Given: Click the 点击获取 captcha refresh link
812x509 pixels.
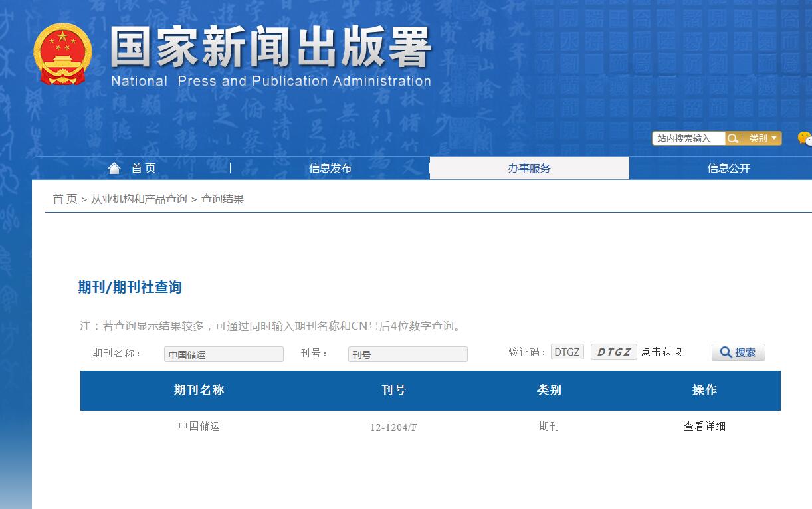Looking at the screenshot, I should tap(662, 352).
